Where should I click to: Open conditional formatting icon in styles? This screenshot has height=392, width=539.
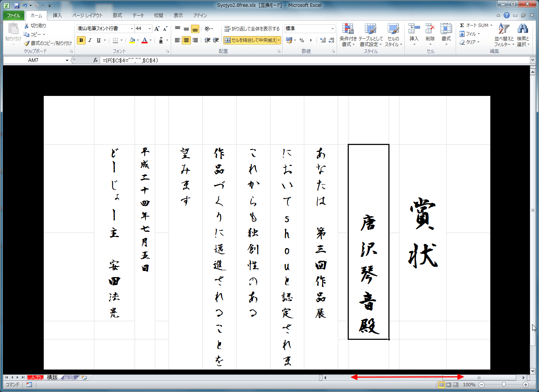click(x=348, y=29)
